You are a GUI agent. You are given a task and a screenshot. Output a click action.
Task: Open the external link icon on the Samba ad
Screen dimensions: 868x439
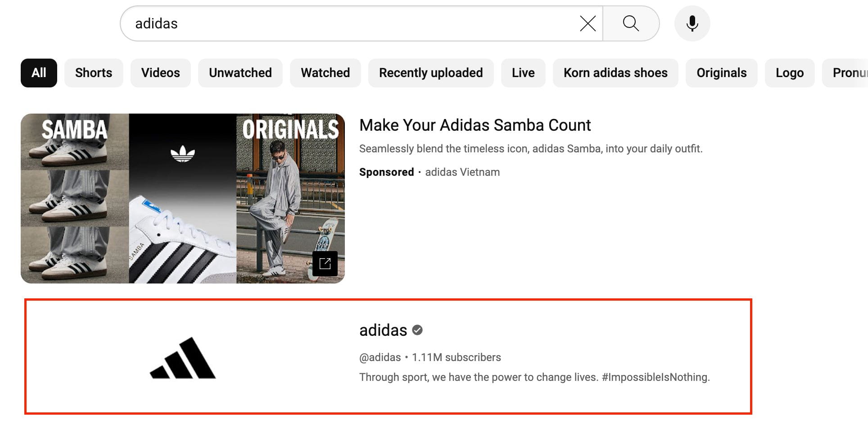pyautogui.click(x=325, y=264)
